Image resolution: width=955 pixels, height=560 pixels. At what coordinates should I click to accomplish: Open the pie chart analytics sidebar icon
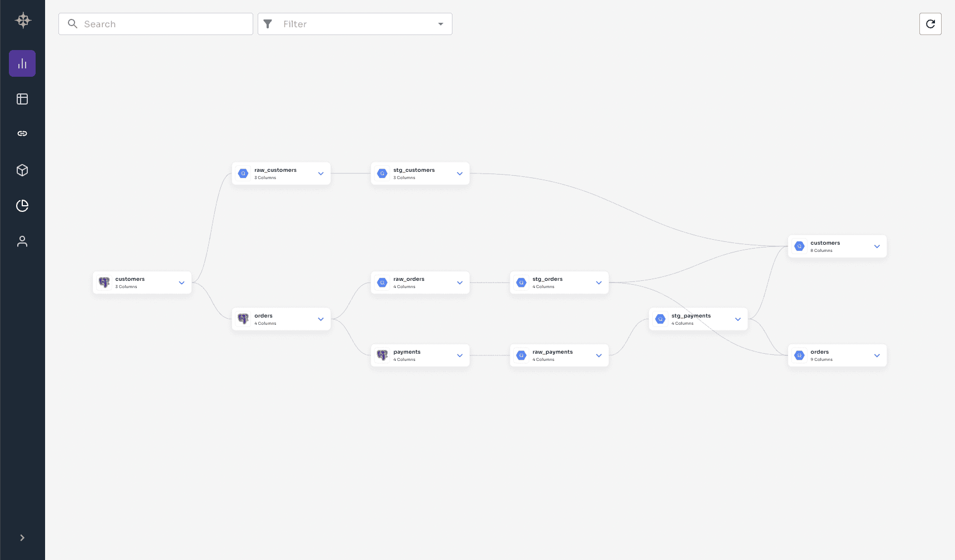[22, 206]
